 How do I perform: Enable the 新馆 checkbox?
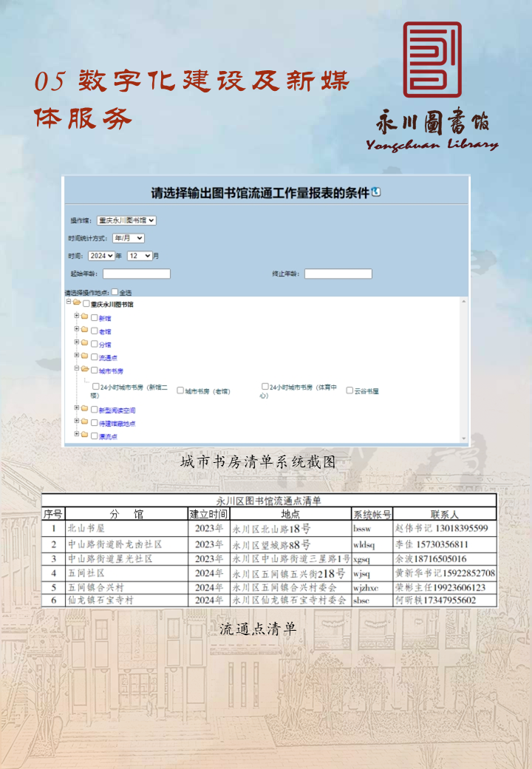tap(94, 318)
